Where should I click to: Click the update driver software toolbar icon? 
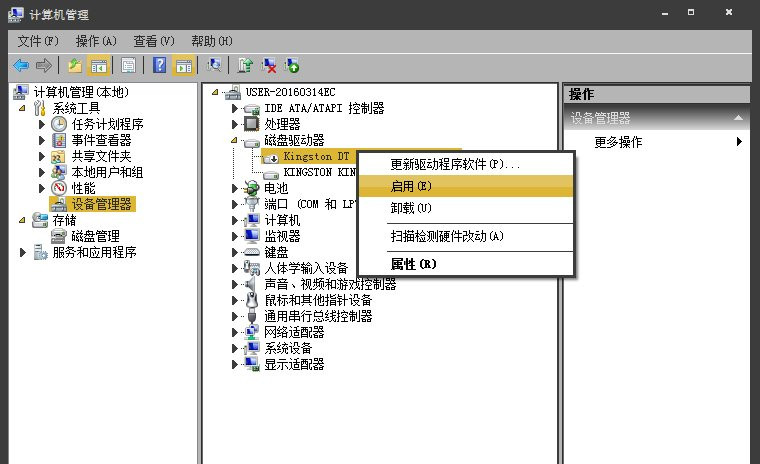point(245,65)
